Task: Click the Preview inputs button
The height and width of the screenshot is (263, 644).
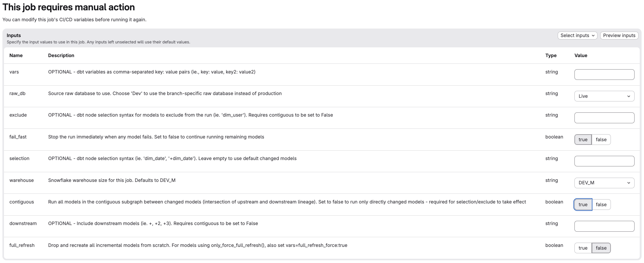Action: click(619, 36)
